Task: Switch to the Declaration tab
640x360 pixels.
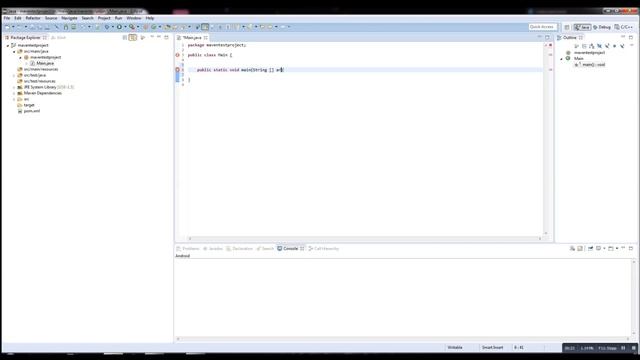Action: (x=240, y=249)
